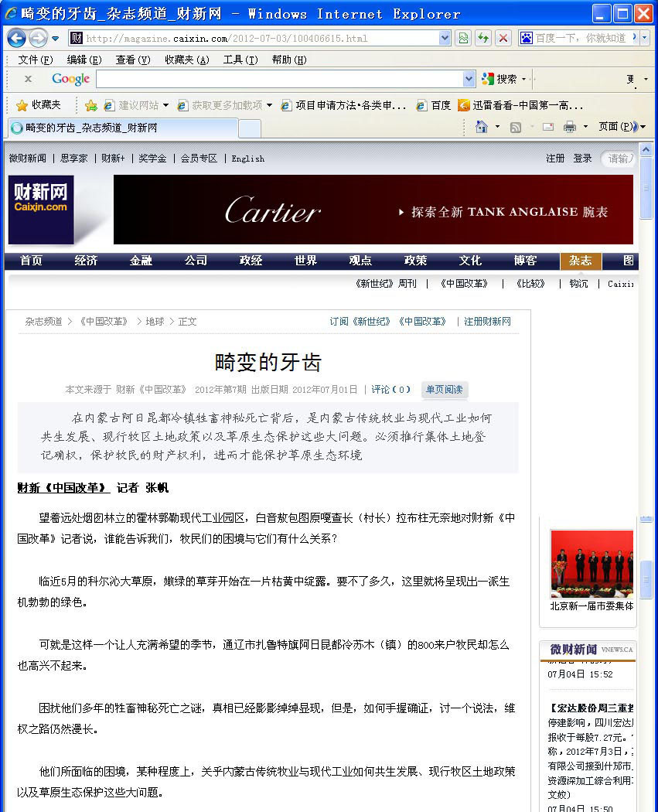Open the 评论(0) comments link
This screenshot has height=812, width=658.
[391, 390]
